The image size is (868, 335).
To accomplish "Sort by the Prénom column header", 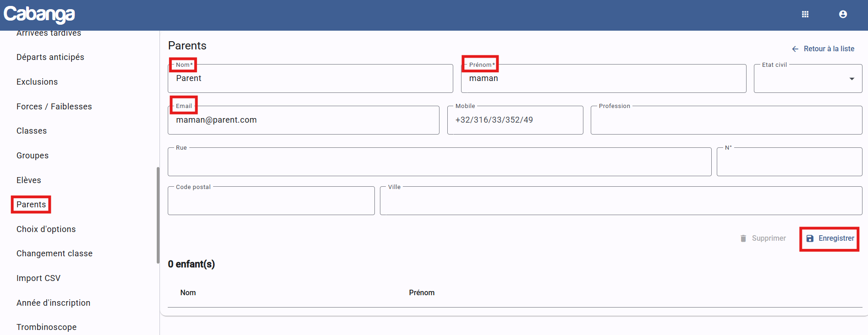I will (x=422, y=293).
